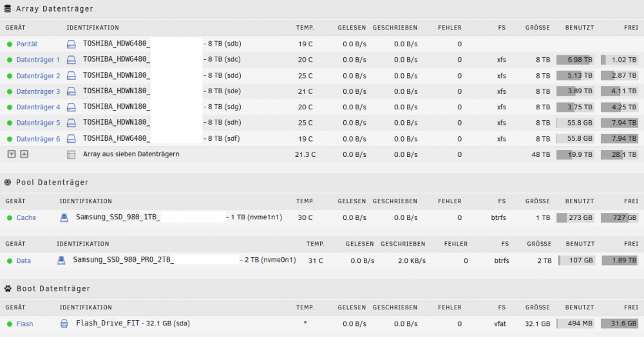Click the 1.89 TB free bar of Data
The width and height of the screenshot is (644, 337).
tap(620, 260)
